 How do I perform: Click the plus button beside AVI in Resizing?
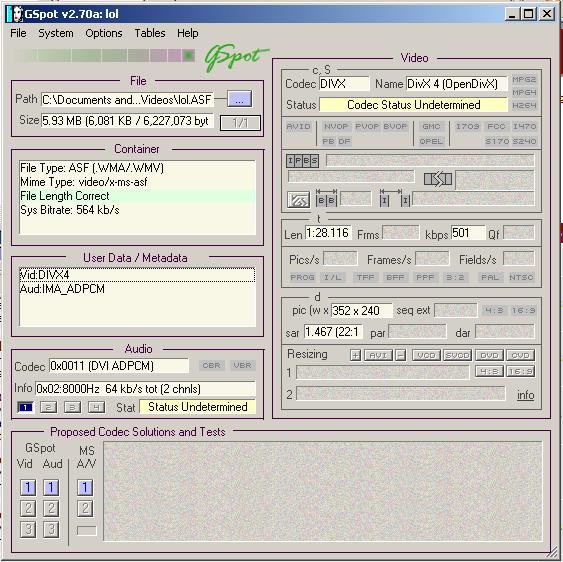click(355, 355)
